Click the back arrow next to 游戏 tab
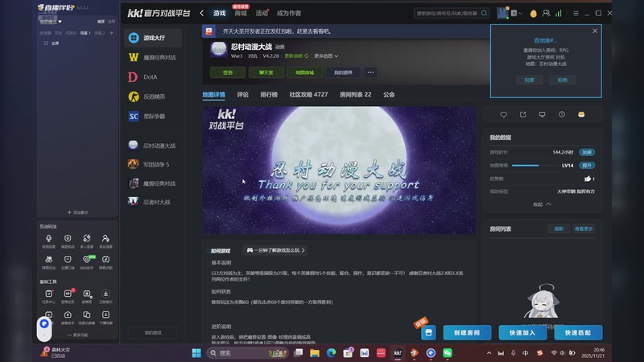The image size is (644, 362). [x=202, y=13]
